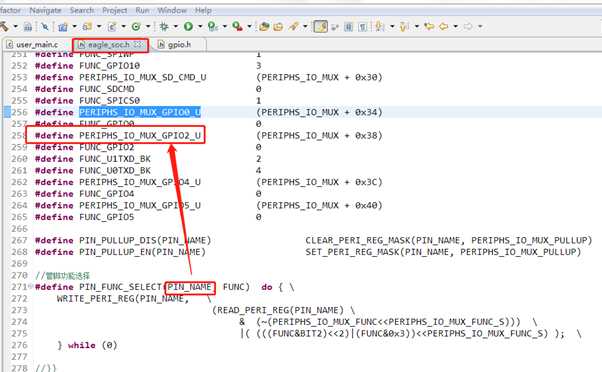
Task: Click the greyed Forward navigation arrow
Action: (468, 26)
